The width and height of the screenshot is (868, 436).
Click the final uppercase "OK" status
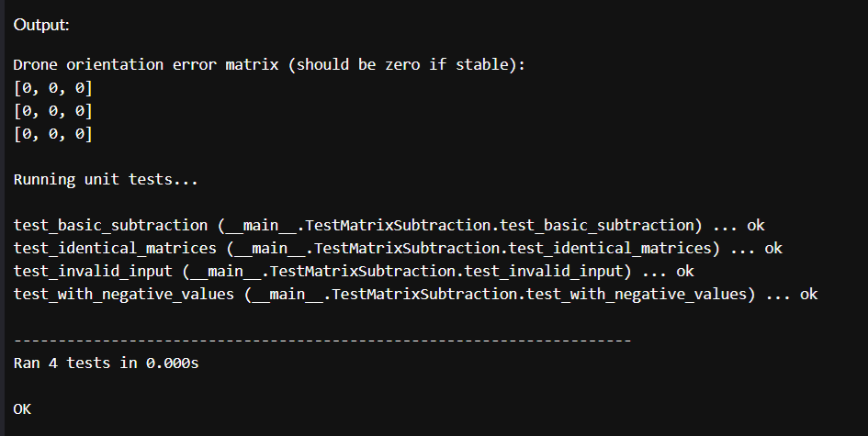pyautogui.click(x=23, y=408)
